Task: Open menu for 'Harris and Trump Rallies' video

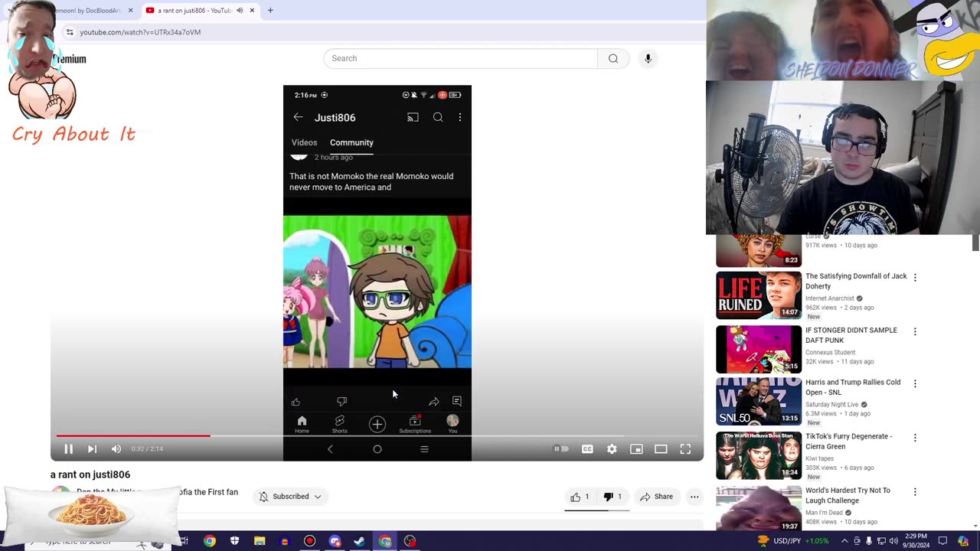Action: [915, 384]
